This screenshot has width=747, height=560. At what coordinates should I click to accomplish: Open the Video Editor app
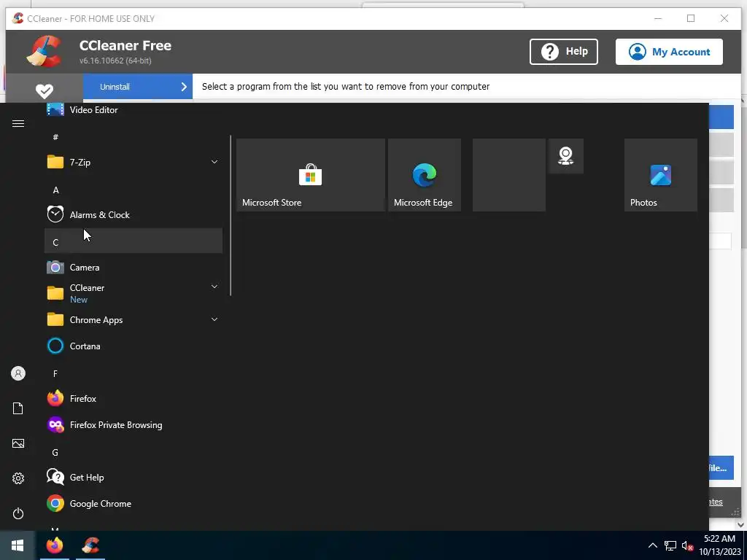point(133,110)
